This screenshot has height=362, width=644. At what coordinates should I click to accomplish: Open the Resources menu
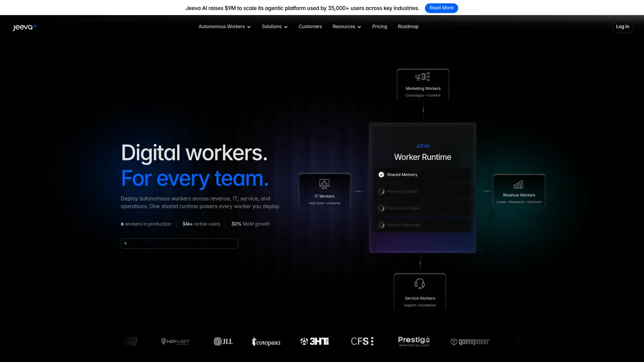coord(347,27)
